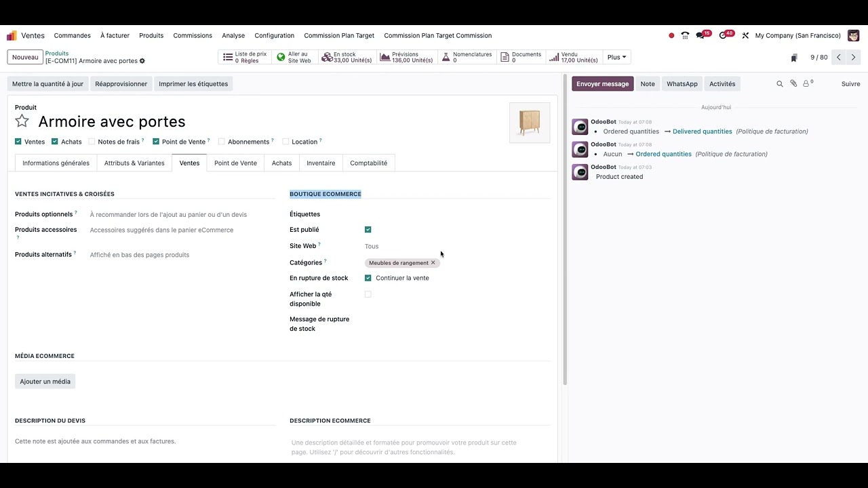
Task: Click Ajouter un média button
Action: tap(45, 382)
